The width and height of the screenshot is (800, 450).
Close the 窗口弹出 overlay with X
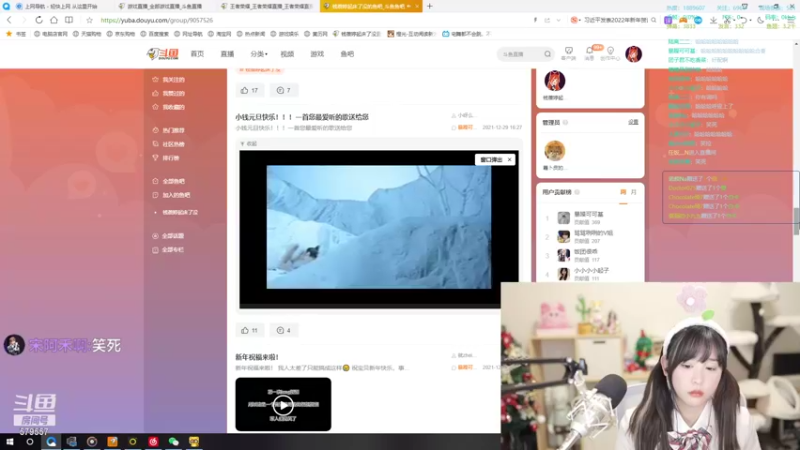click(509, 160)
